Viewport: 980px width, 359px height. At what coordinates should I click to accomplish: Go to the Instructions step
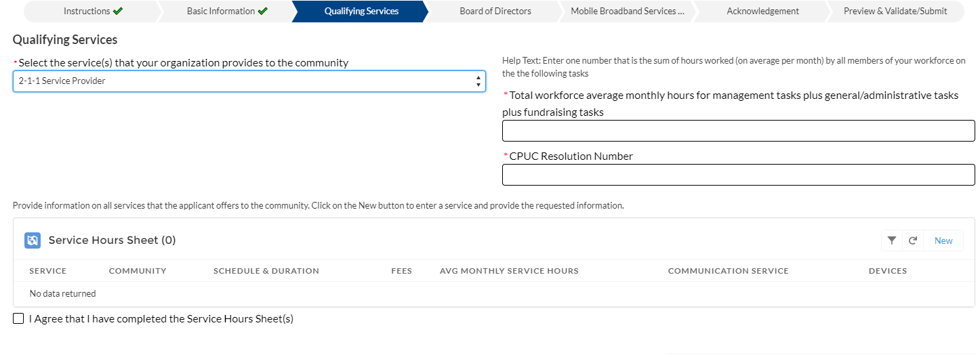point(93,11)
